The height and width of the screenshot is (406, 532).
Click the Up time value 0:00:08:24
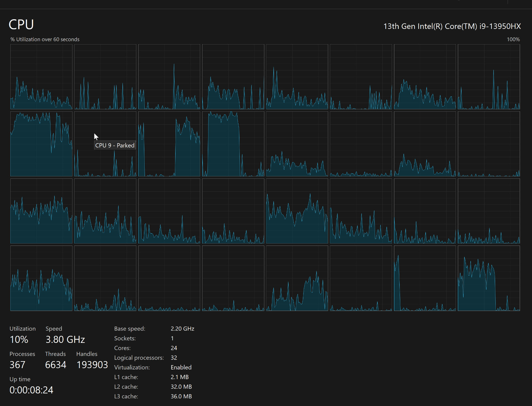coord(31,390)
